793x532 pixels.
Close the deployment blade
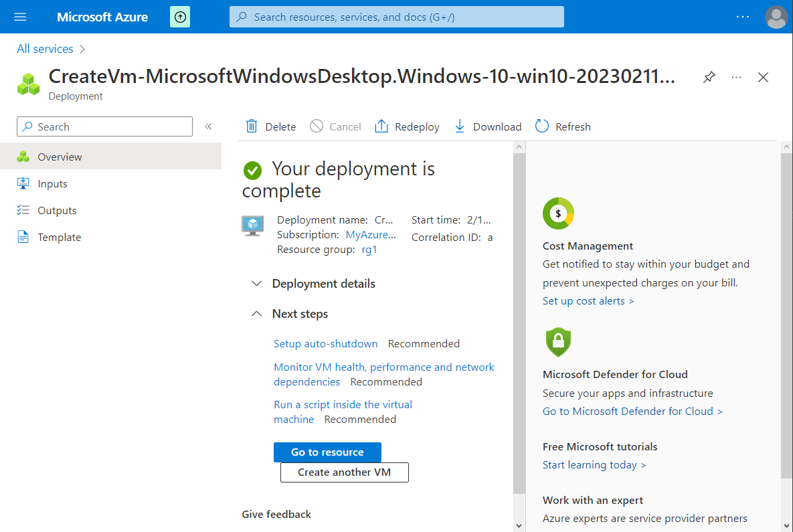[763, 77]
